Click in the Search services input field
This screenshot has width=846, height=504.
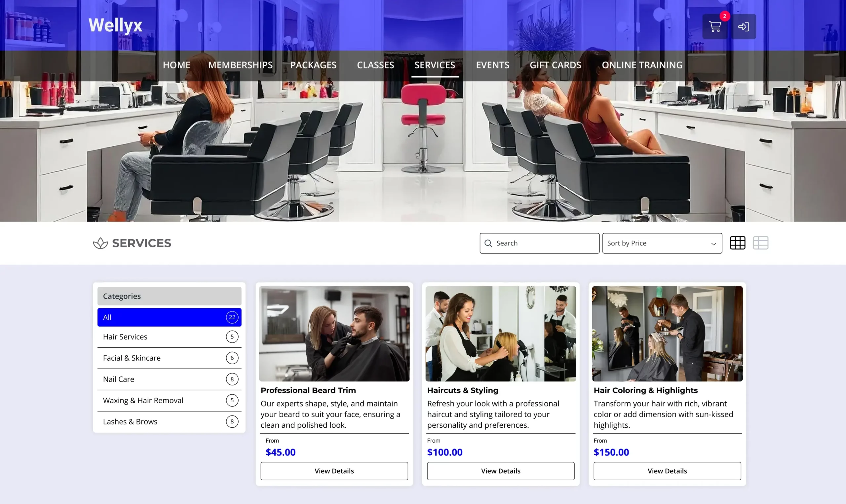click(x=539, y=243)
